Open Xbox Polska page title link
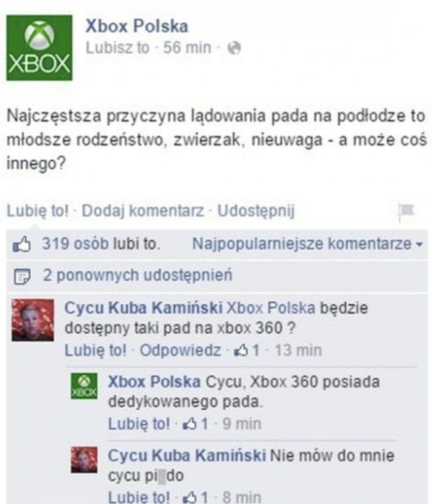The width and height of the screenshot is (432, 504). (137, 26)
